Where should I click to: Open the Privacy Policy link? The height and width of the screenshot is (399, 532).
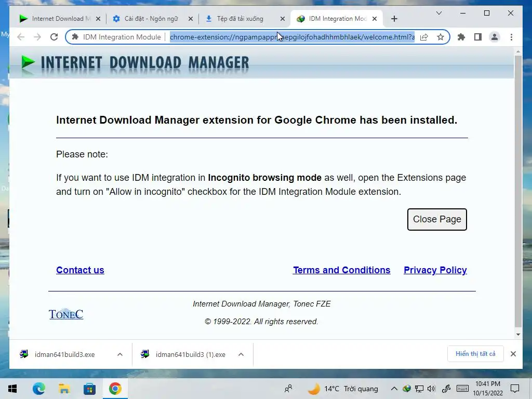[435, 270]
